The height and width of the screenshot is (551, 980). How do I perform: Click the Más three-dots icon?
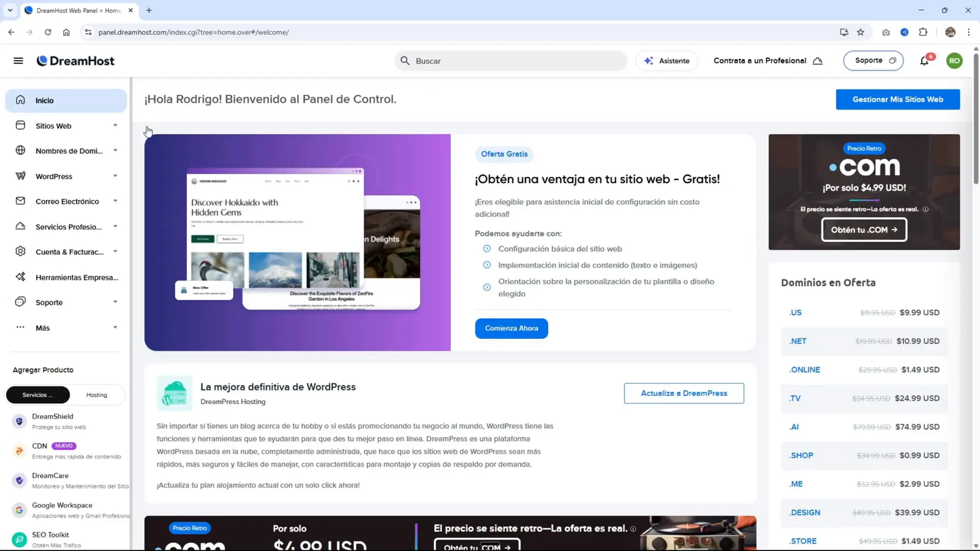tap(20, 328)
